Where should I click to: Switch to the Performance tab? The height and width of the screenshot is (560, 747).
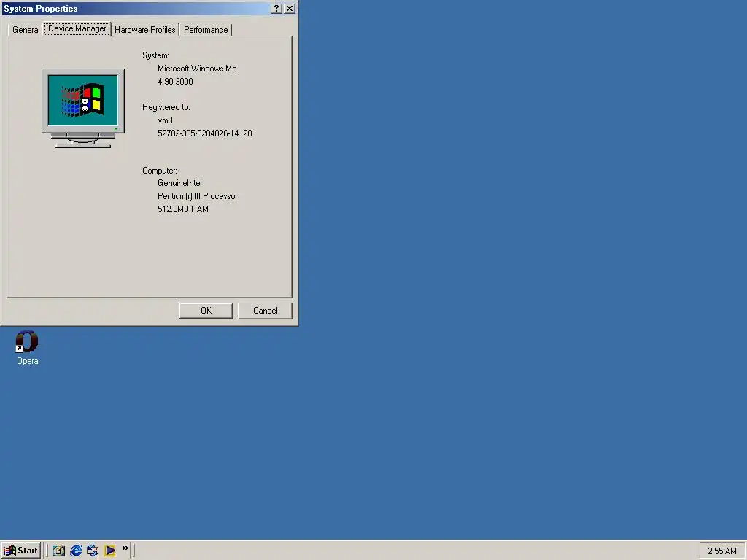(206, 29)
